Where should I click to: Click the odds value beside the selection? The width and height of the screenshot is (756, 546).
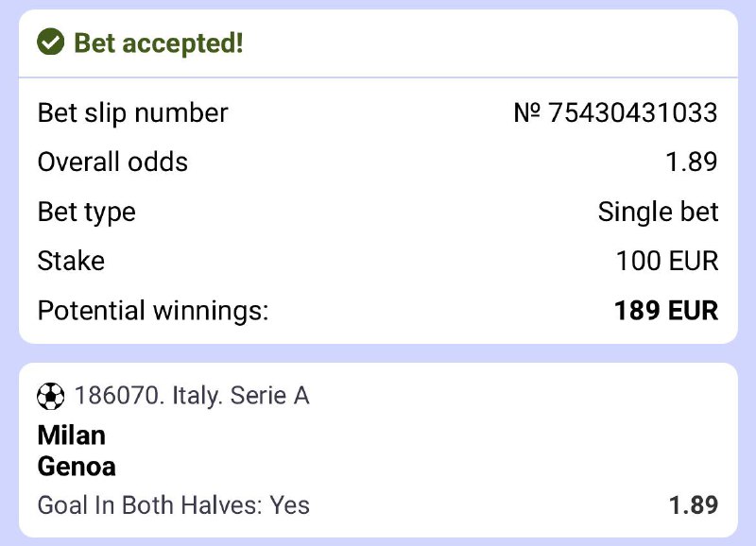coord(693,505)
